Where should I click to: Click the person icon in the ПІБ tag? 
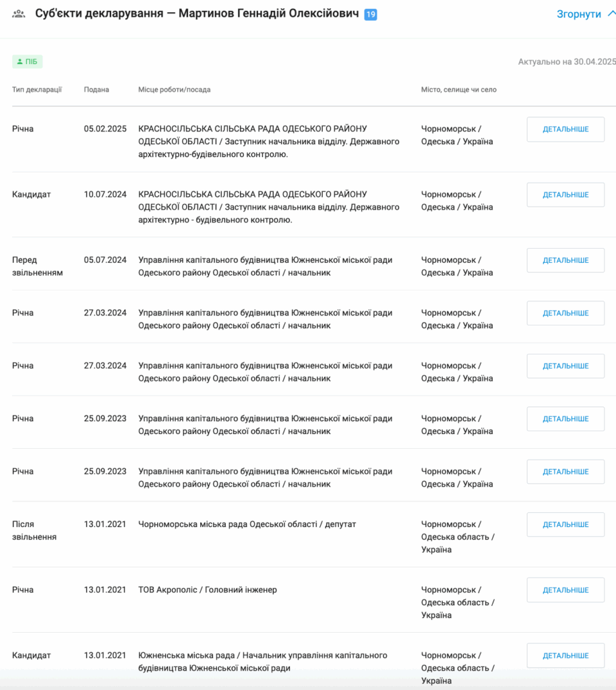tap(20, 62)
